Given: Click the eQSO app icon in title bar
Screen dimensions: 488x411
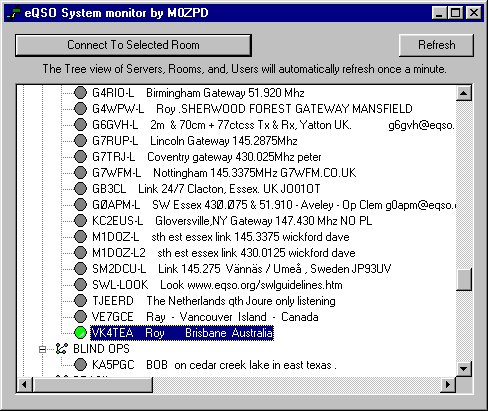Looking at the screenshot, I should [x=13, y=13].
